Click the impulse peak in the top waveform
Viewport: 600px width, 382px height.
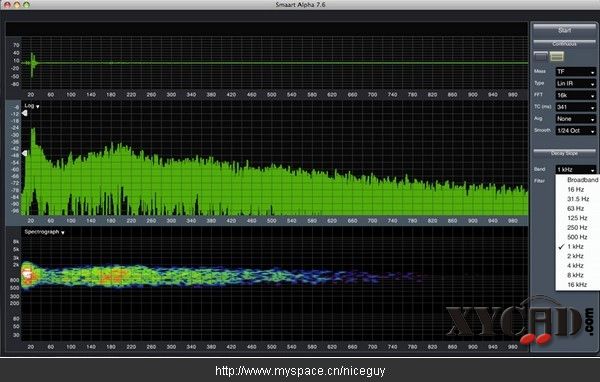(32, 63)
